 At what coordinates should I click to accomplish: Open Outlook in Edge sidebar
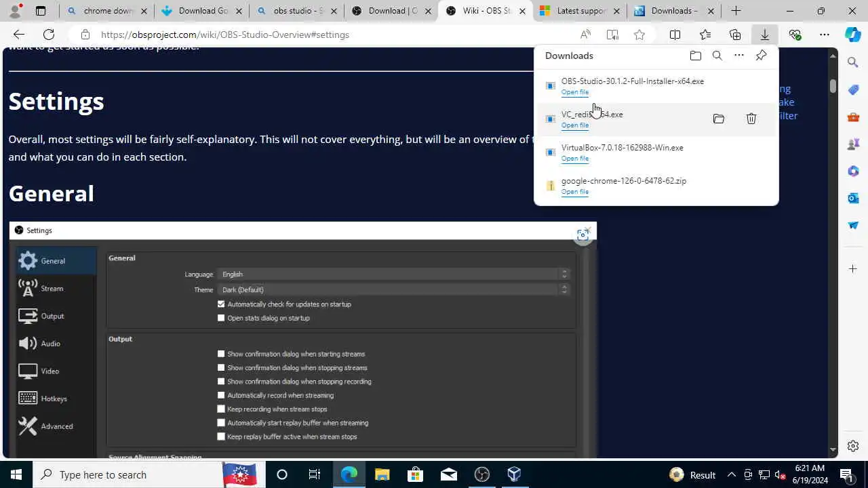click(853, 198)
